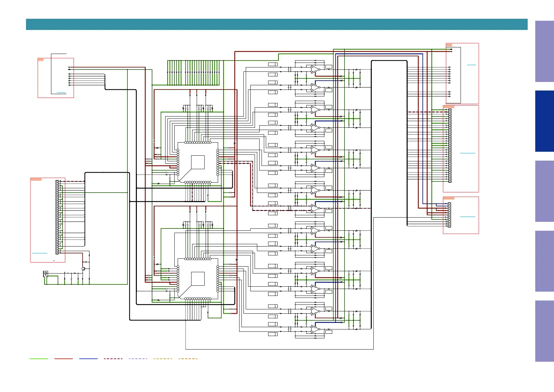Click the solid green legend line
The height and width of the screenshot is (392, 554).
(39, 359)
